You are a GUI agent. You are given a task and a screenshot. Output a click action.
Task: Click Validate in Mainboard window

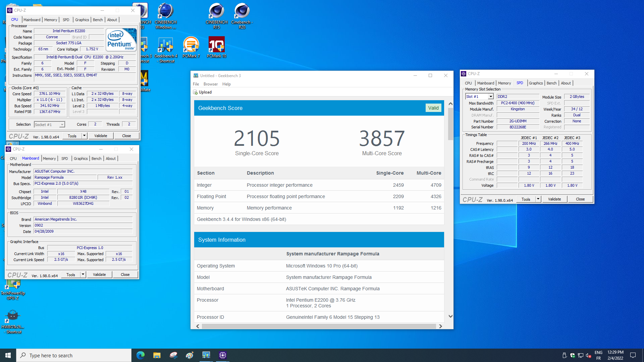coord(99,275)
